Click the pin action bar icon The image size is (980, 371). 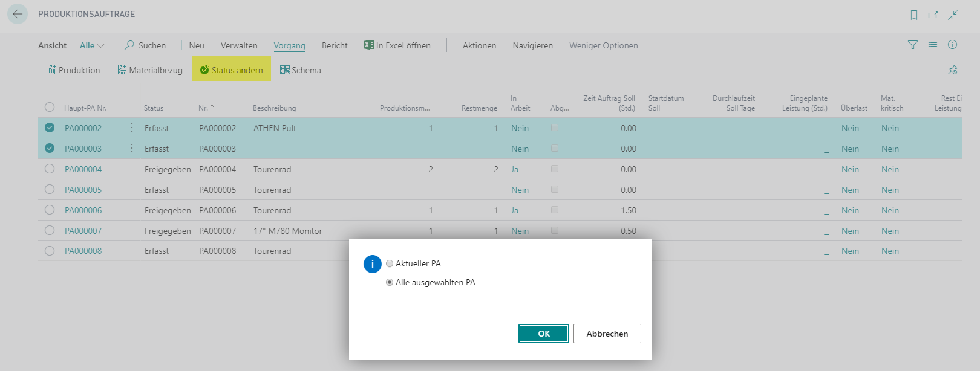click(x=953, y=70)
